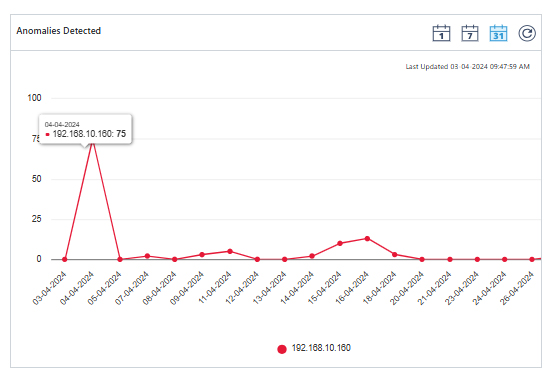
Task: Click the 100 y-axis label
Action: click(34, 98)
